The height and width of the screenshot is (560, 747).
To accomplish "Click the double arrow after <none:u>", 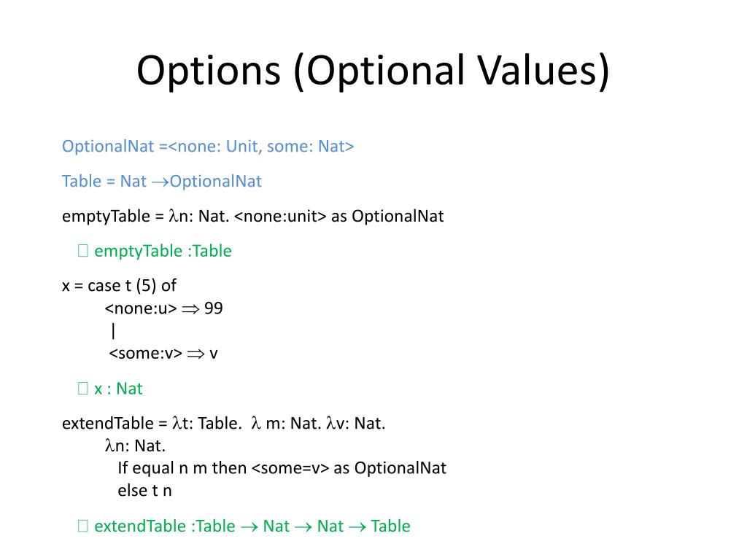I will 190,309.
